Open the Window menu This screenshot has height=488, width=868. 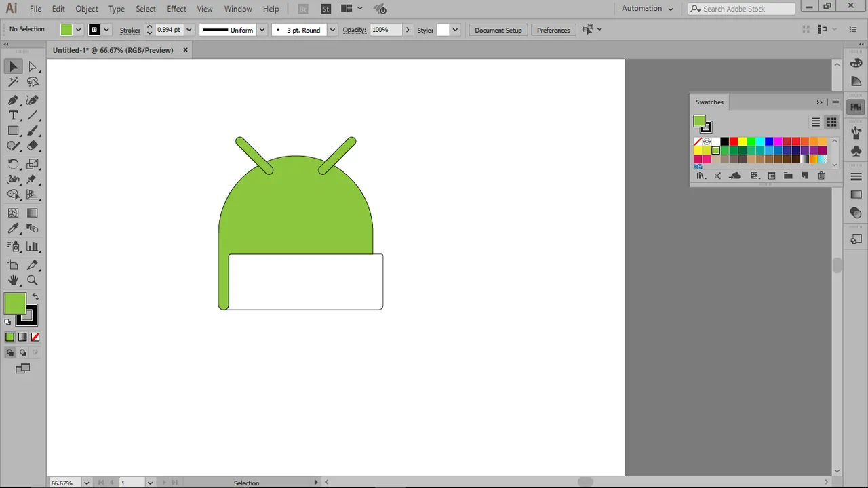[238, 9]
